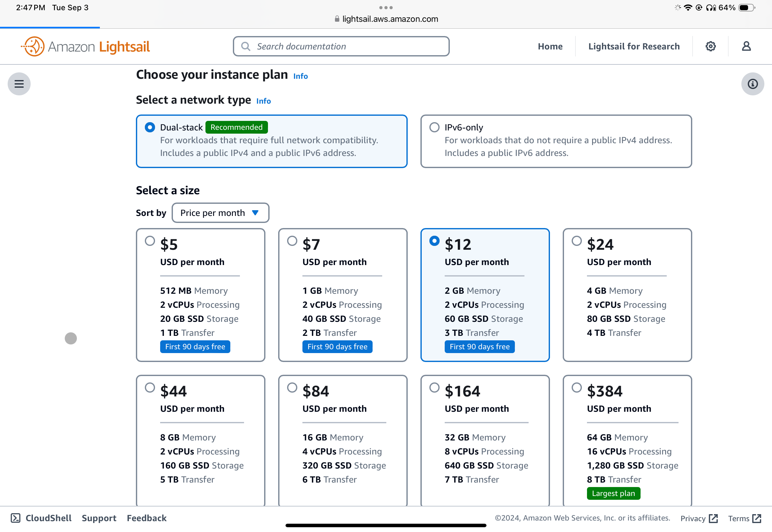Click Info next to network type heading
Viewport: 772px width, 532px height.
coord(263,101)
